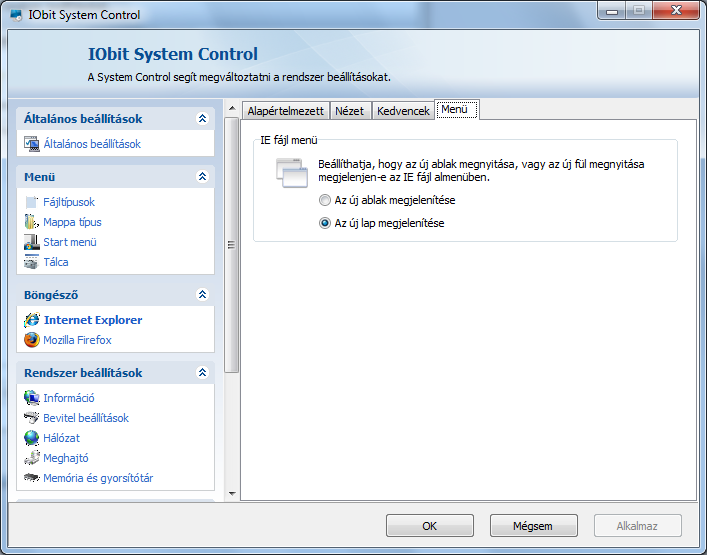Click the Mappa típus folder icon

point(32,222)
